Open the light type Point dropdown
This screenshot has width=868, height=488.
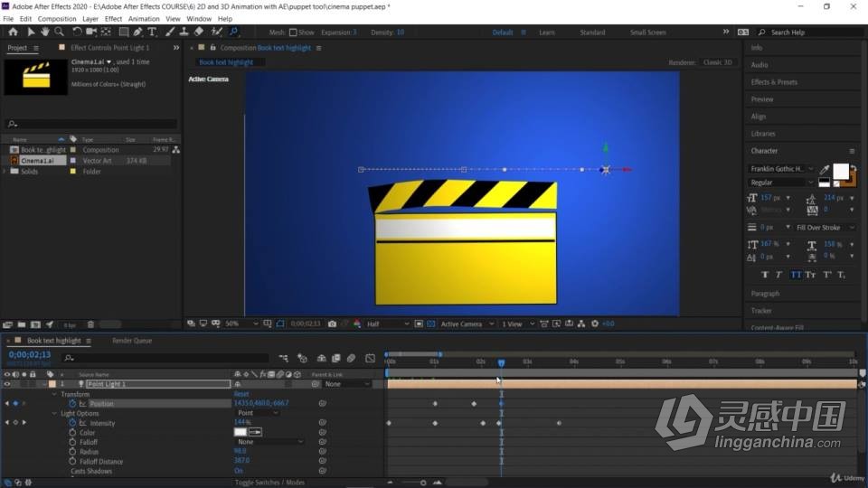[258, 413]
